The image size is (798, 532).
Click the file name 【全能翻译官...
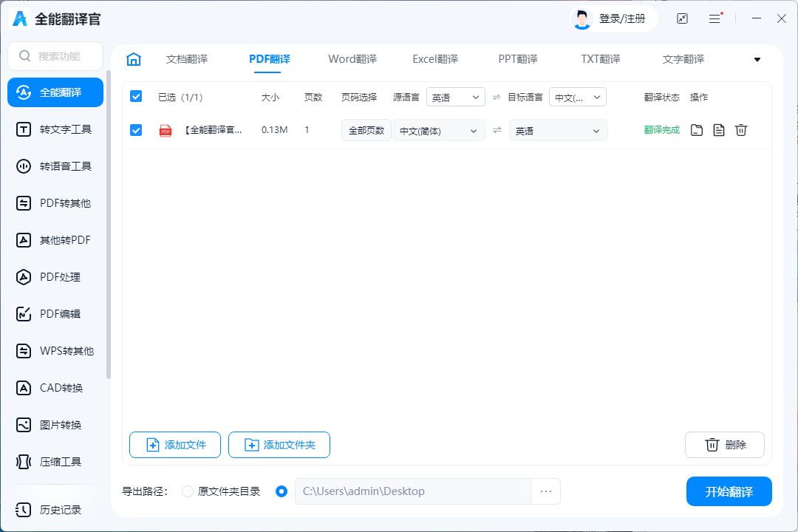pos(213,130)
